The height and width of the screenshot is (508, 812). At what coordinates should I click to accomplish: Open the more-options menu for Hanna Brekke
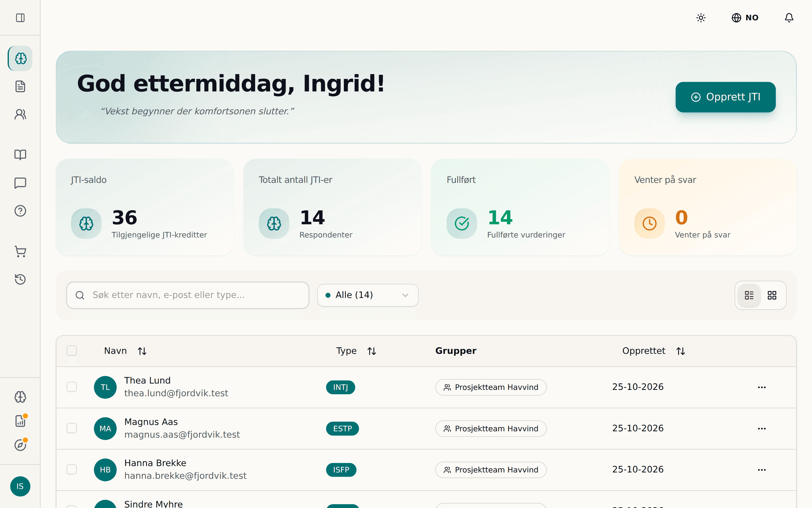pyautogui.click(x=762, y=470)
